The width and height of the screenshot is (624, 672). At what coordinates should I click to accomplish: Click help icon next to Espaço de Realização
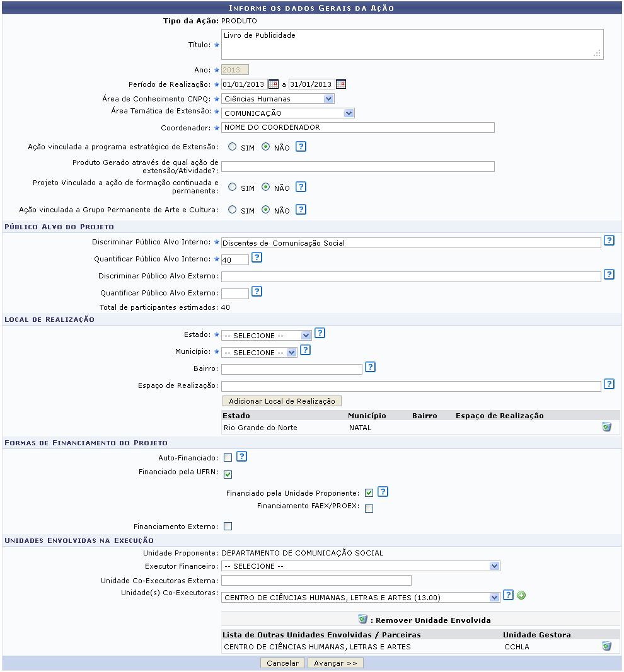[608, 384]
